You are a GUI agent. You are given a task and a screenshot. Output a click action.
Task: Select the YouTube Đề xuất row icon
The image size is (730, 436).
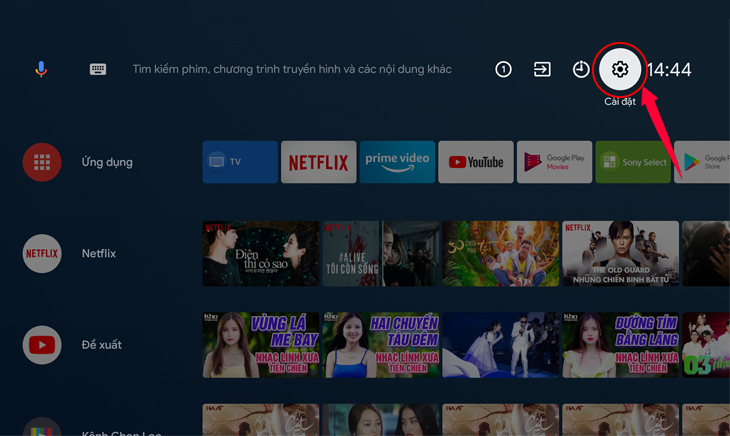point(42,345)
